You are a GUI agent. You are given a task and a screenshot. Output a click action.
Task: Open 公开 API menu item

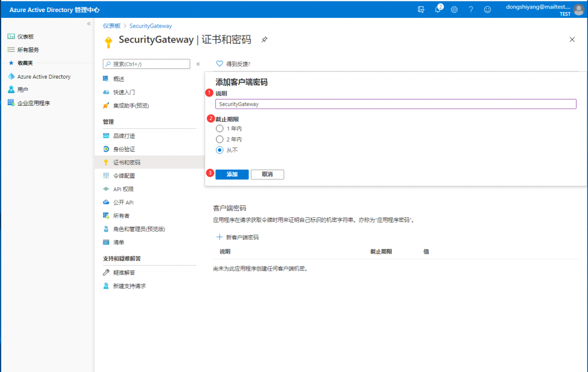pos(123,202)
